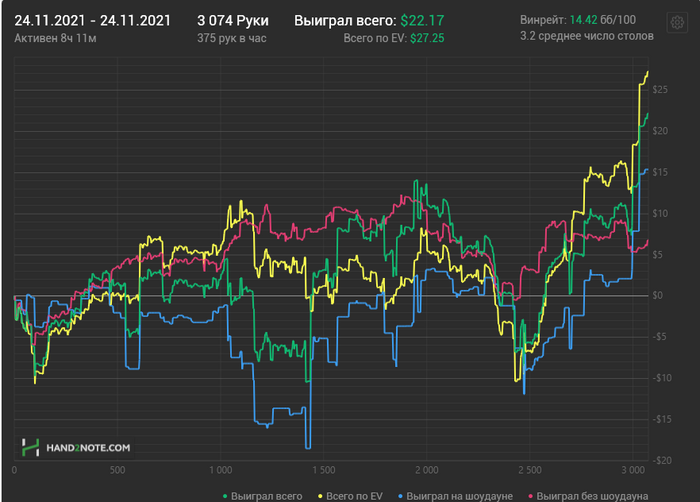Open the chart settings gear icon
The height and width of the screenshot is (502, 700).
(677, 22)
